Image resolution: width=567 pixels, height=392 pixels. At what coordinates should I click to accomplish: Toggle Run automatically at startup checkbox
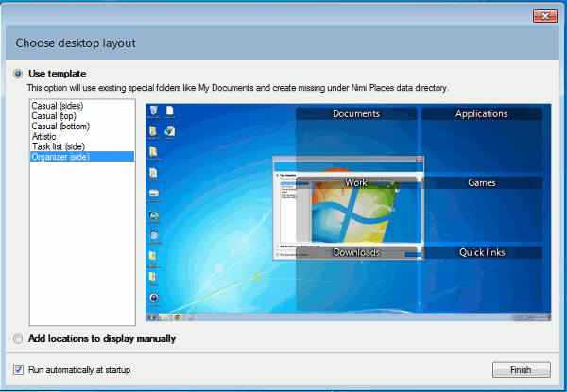tap(18, 369)
